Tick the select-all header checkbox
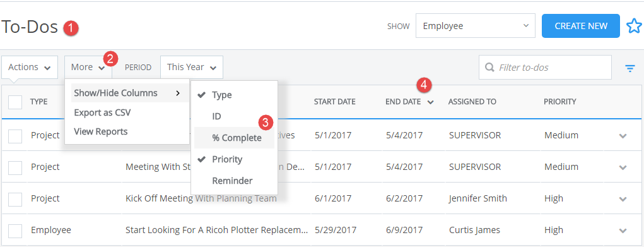 (x=15, y=102)
